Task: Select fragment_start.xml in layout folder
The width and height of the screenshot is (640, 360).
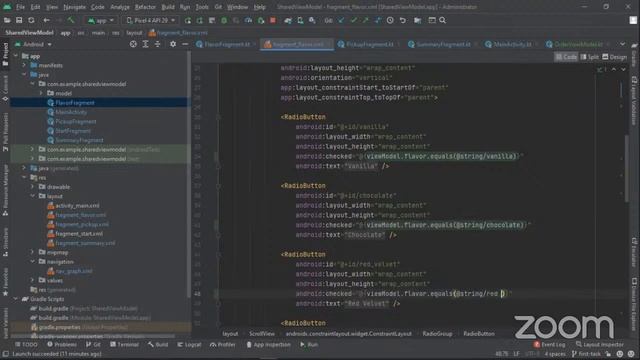Action: pyautogui.click(x=79, y=234)
